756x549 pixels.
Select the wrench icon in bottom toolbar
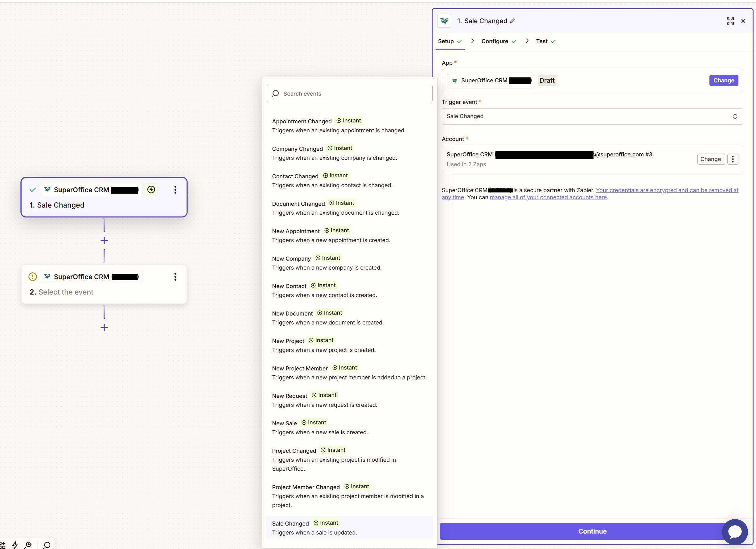(29, 544)
